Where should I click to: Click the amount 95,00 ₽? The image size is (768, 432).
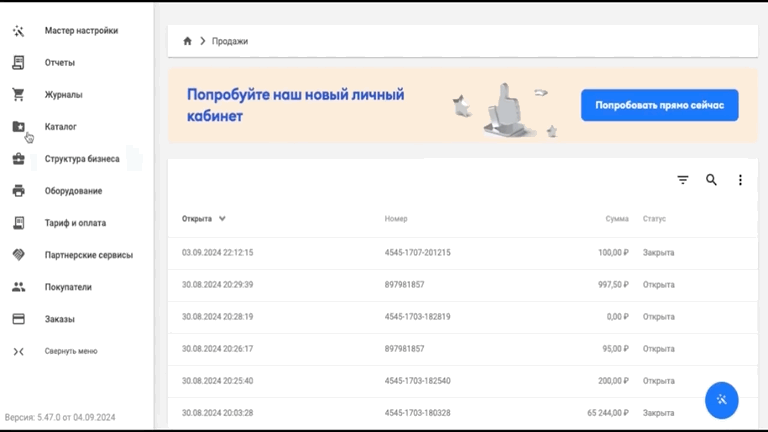615,349
